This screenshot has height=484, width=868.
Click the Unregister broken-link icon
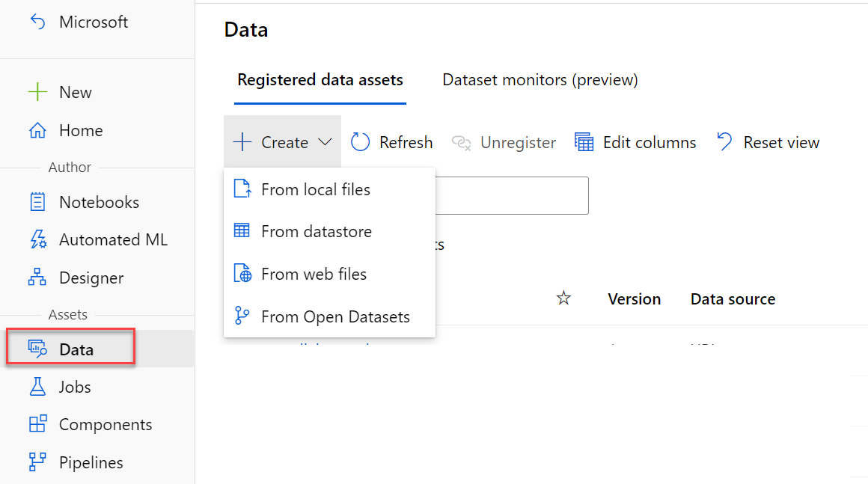pyautogui.click(x=461, y=143)
